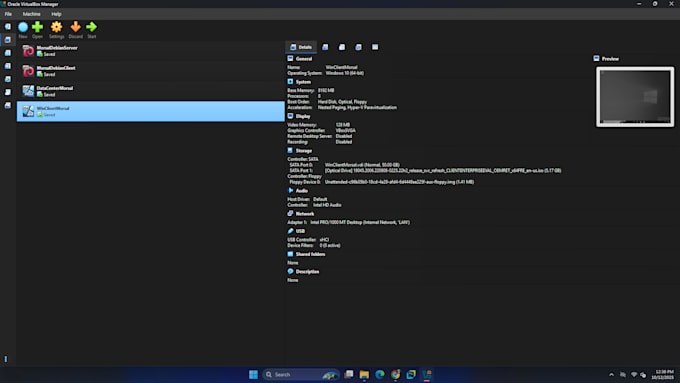Screen dimensions: 680x383
Task: Click the 128 MB video memory value
Action: [343, 125]
